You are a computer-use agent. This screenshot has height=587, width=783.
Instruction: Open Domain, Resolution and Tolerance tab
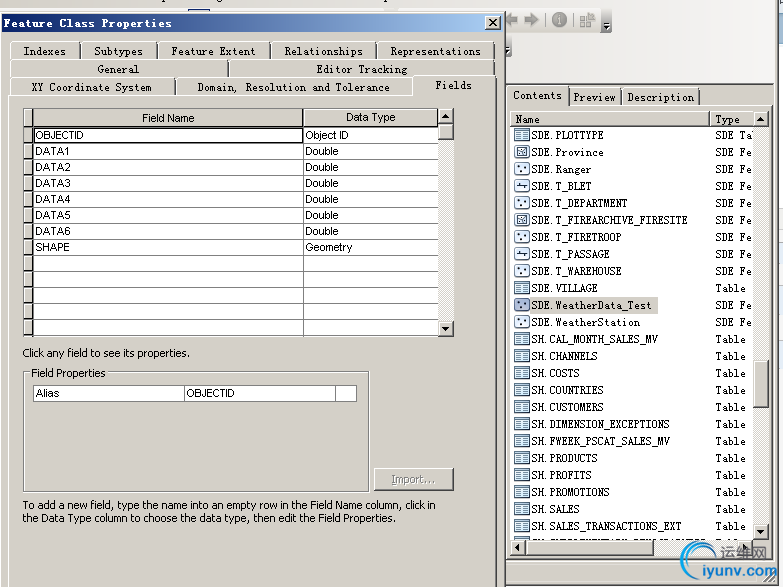tap(294, 87)
